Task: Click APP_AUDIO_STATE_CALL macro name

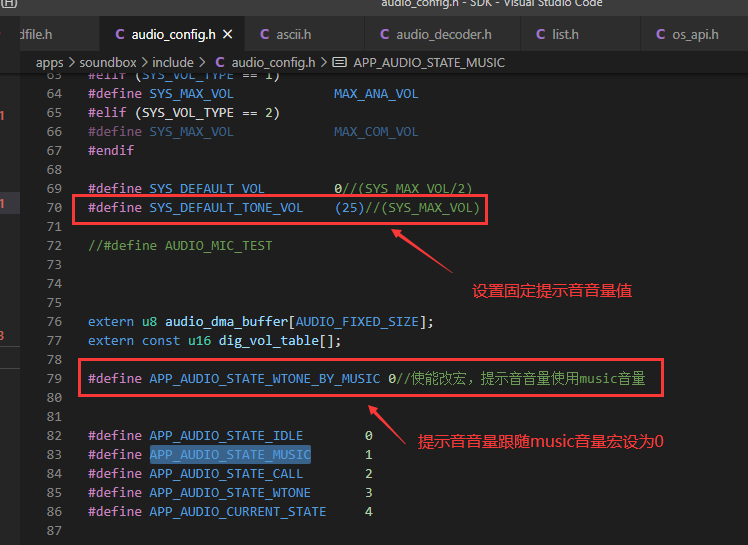Action: [x=226, y=473]
